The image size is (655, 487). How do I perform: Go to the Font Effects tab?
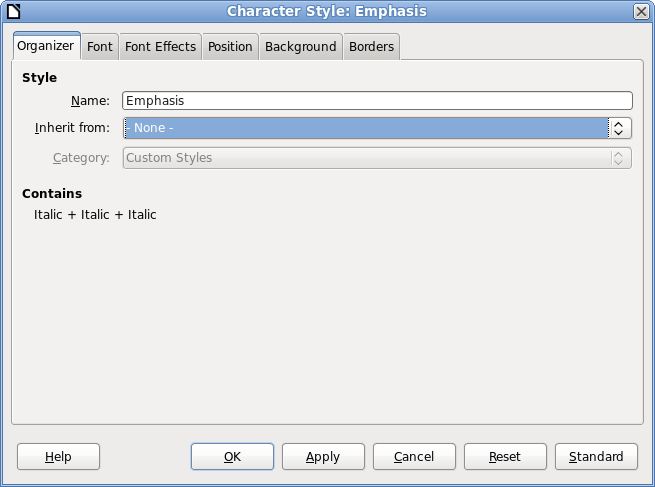(160, 47)
